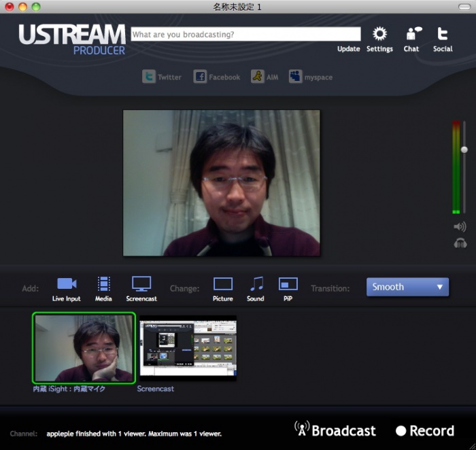Screen dimensions: 476x450
Task: Start Record
Action: point(425,430)
